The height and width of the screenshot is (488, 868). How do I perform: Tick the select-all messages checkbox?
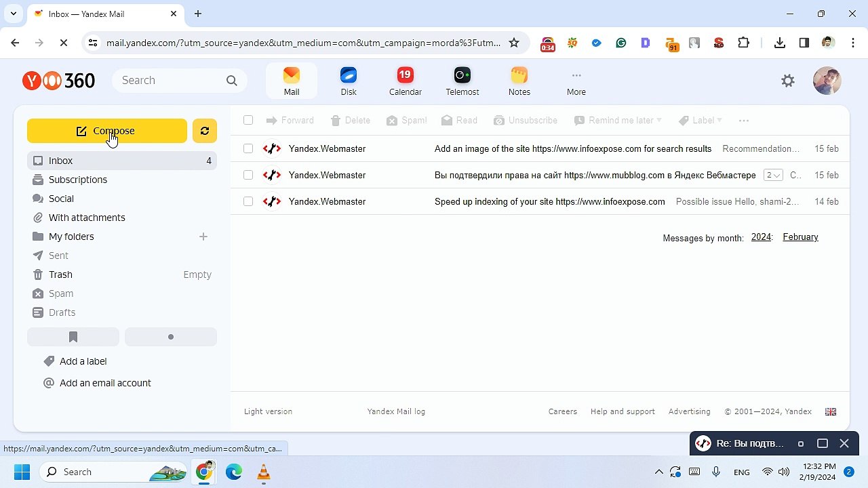click(248, 120)
